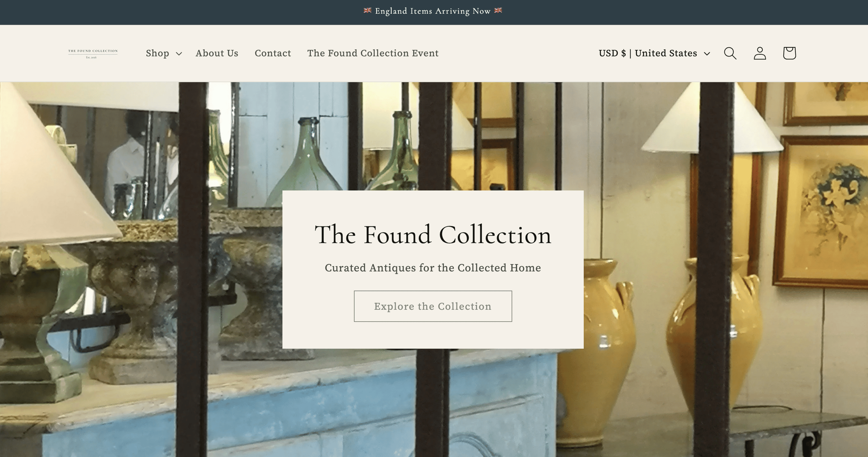
Task: View the shopping cart icon
Action: point(789,53)
